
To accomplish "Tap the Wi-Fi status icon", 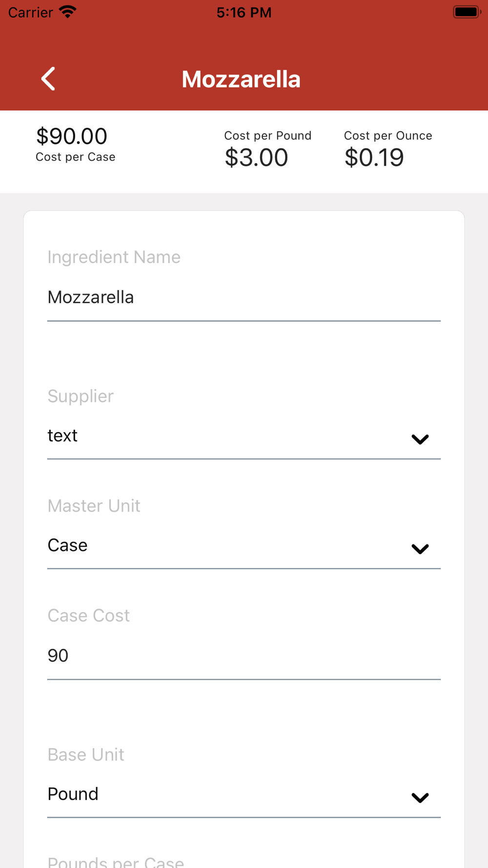I will [68, 12].
